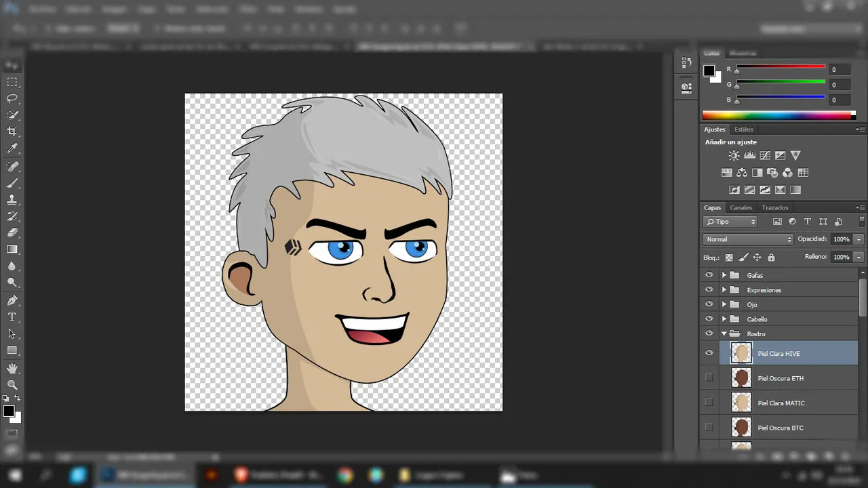Pick a color from the spectrum bar
The width and height of the screenshot is (868, 488).
778,115
